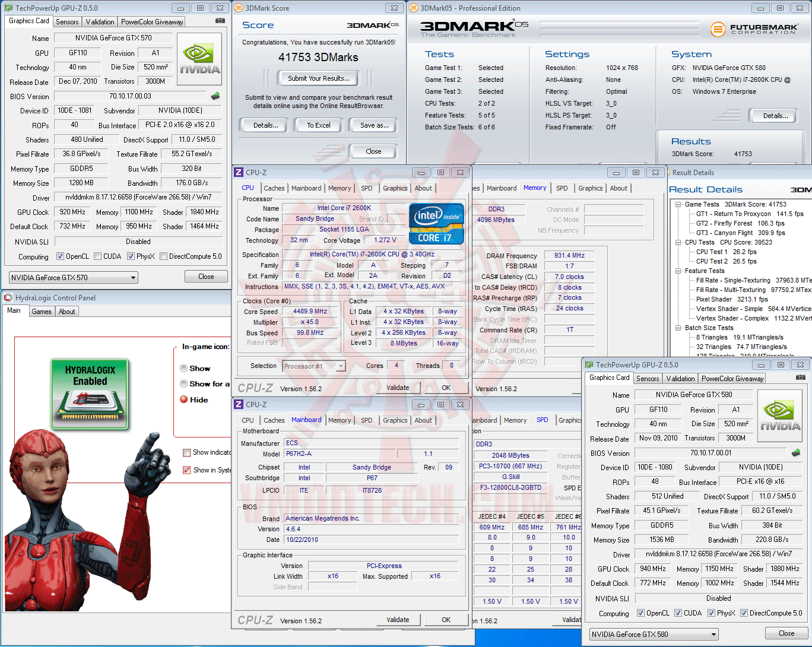Minimize the GTX 570 GPU-Z window
This screenshot has height=647, width=812.
180,8
